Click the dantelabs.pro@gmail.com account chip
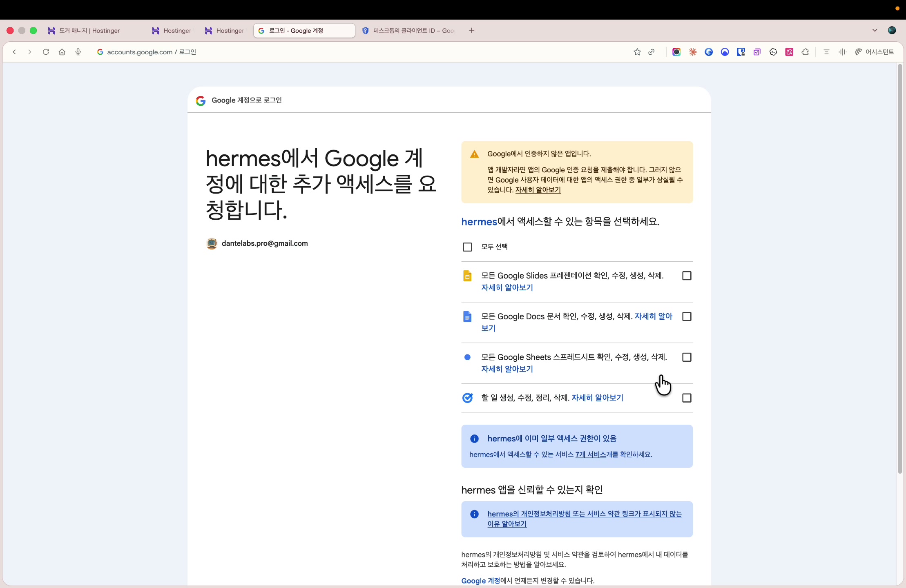The height and width of the screenshot is (588, 906). click(257, 244)
